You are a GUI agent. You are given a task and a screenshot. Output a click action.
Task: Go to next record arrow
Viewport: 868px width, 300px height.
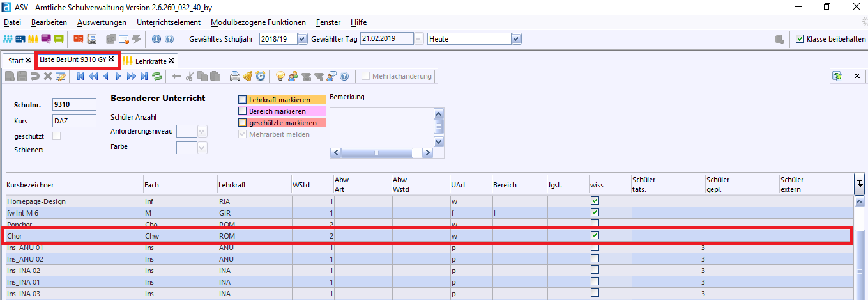[118, 76]
